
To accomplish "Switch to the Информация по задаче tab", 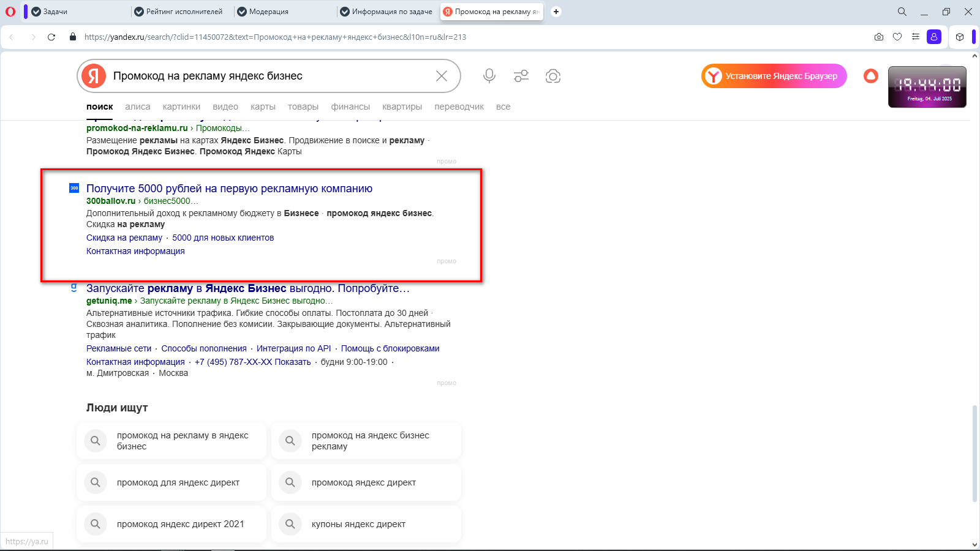I will tap(386, 12).
